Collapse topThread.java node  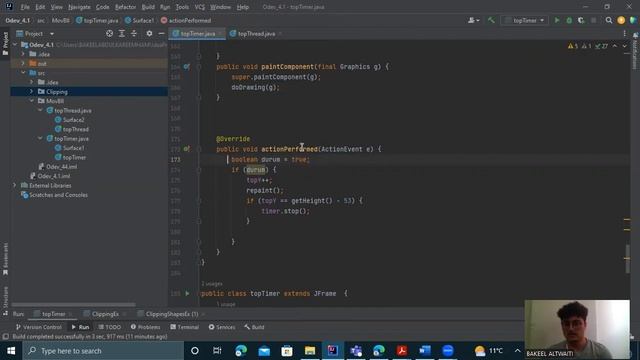point(40,110)
